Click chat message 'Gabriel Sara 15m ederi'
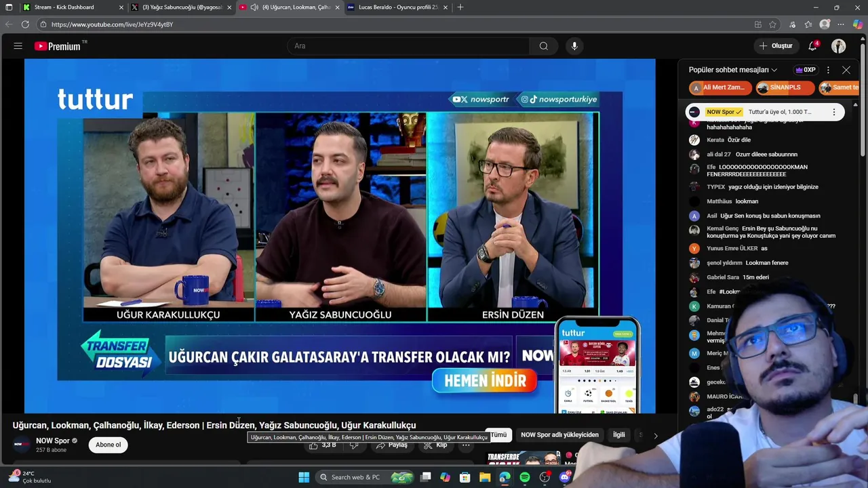Image resolution: width=868 pixels, height=488 pixels. tap(737, 277)
